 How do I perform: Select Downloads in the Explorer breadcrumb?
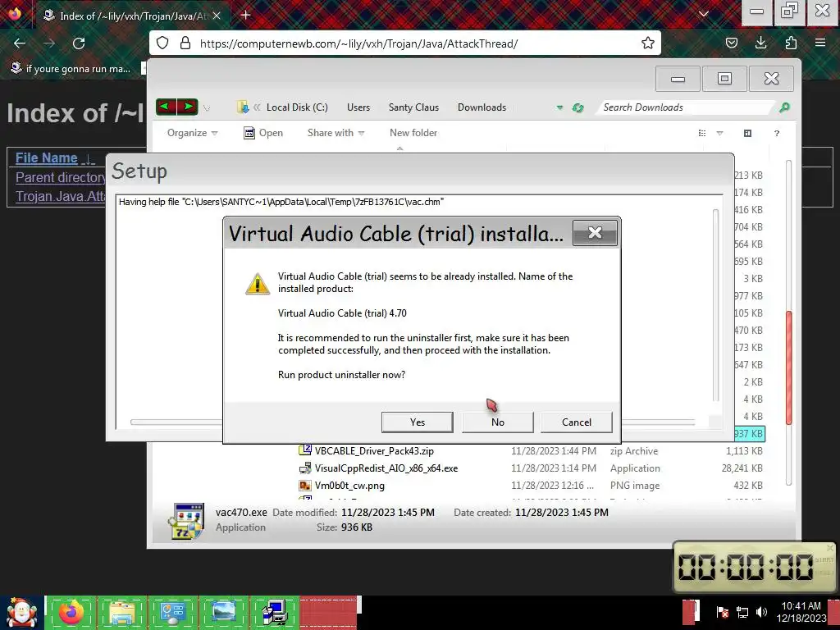[x=482, y=107]
